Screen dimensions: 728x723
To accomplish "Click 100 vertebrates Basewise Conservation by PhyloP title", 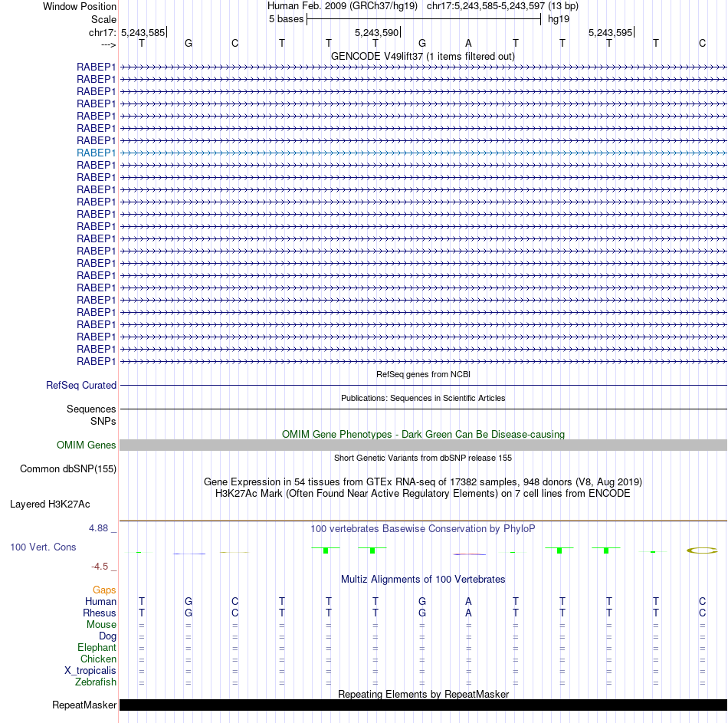I will [x=423, y=529].
